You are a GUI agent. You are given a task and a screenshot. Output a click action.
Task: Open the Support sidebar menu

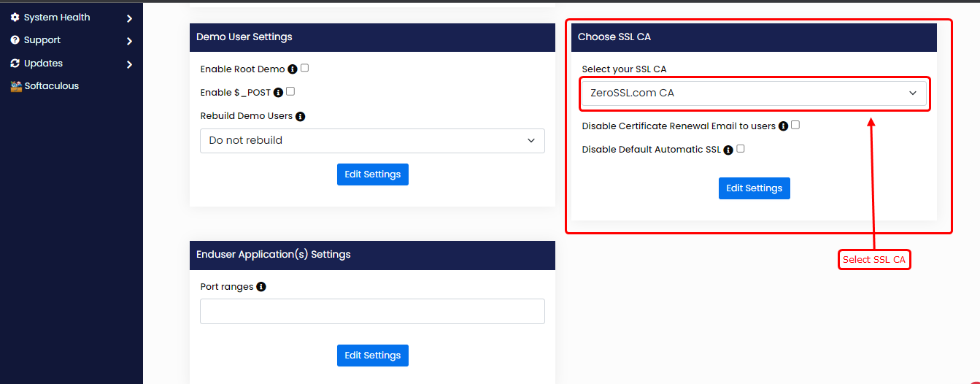pyautogui.click(x=42, y=40)
